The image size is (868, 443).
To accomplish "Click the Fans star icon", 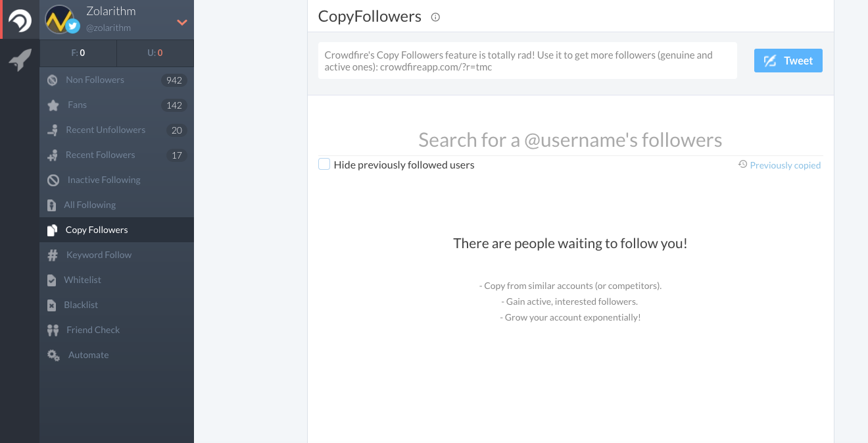I will click(x=53, y=105).
